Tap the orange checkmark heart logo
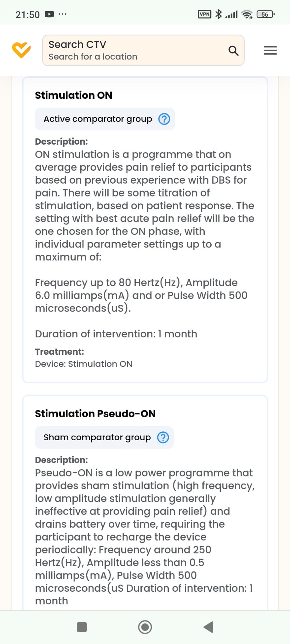 click(21, 50)
